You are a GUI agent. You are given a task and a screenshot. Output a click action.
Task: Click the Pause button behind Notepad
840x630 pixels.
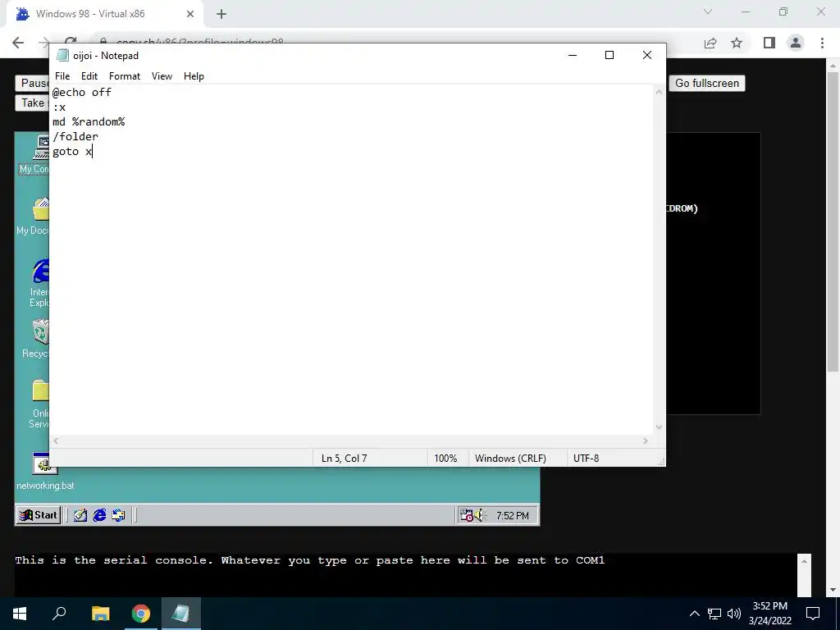point(33,83)
